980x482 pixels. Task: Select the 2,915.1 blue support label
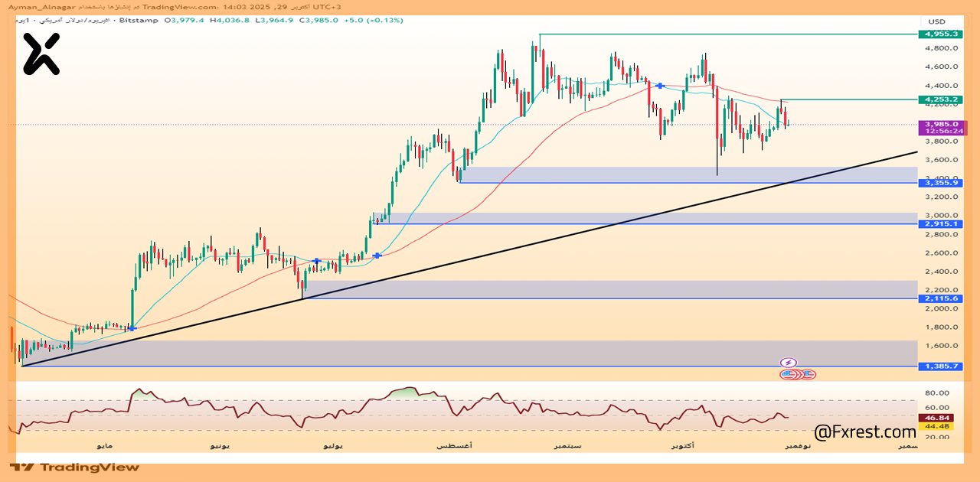(940, 223)
